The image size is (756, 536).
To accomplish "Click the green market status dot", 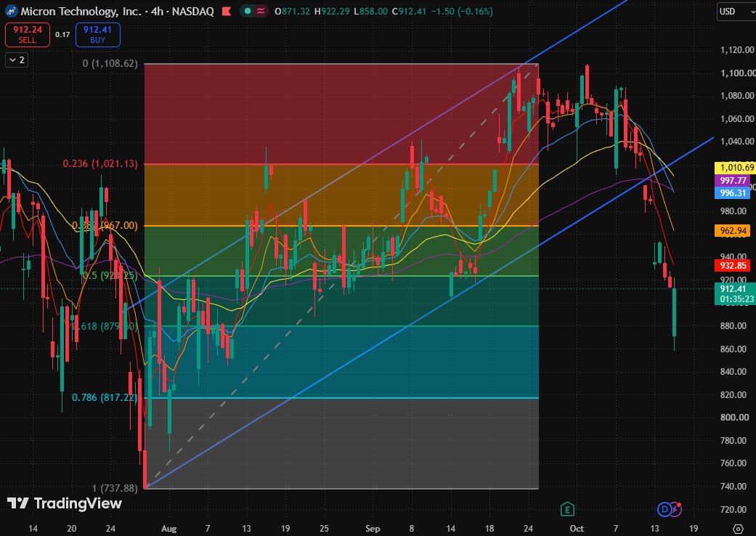I will pyautogui.click(x=248, y=11).
